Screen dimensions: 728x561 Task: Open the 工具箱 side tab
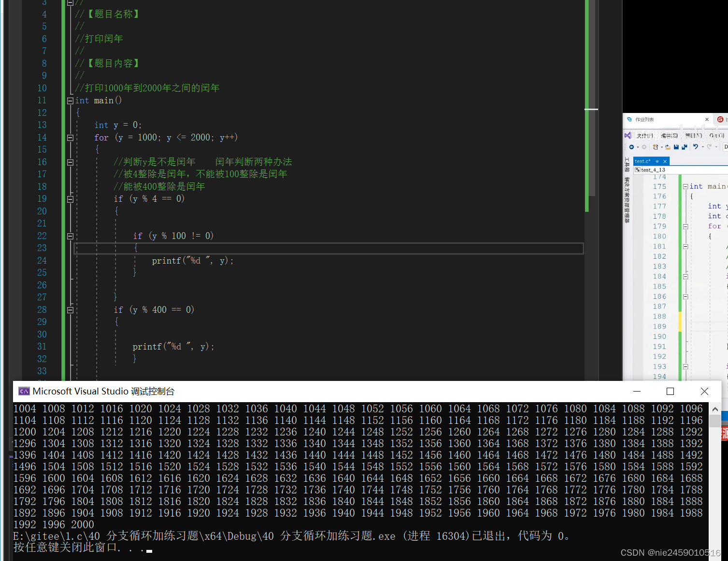pos(627,165)
